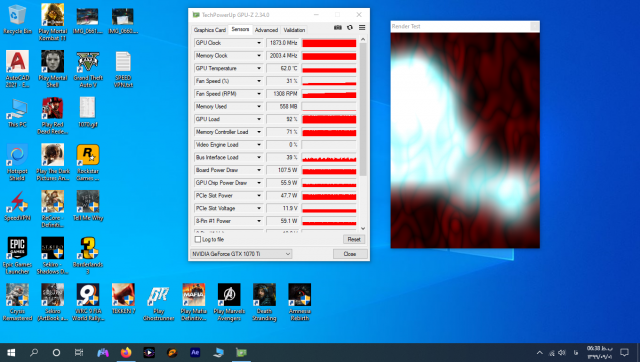Click the GPU Clock red graph
Image resolution: width=640 pixels, height=362 pixels.
[329, 43]
